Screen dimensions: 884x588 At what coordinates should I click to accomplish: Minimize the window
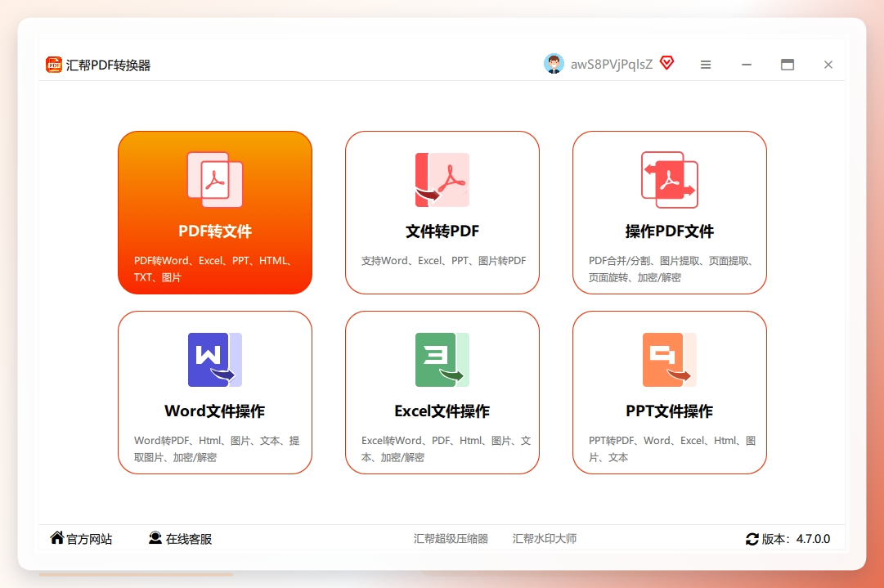747,65
